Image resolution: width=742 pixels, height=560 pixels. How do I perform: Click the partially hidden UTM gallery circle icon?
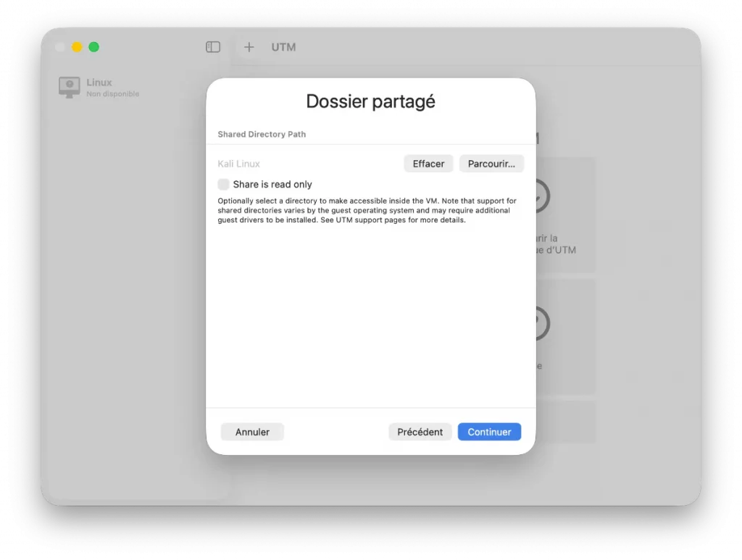point(543,196)
